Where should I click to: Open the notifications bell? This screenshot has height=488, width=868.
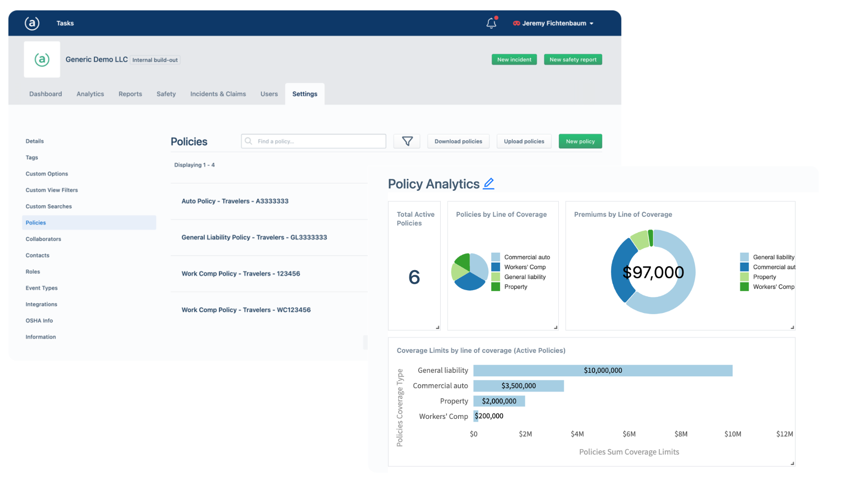pos(491,23)
